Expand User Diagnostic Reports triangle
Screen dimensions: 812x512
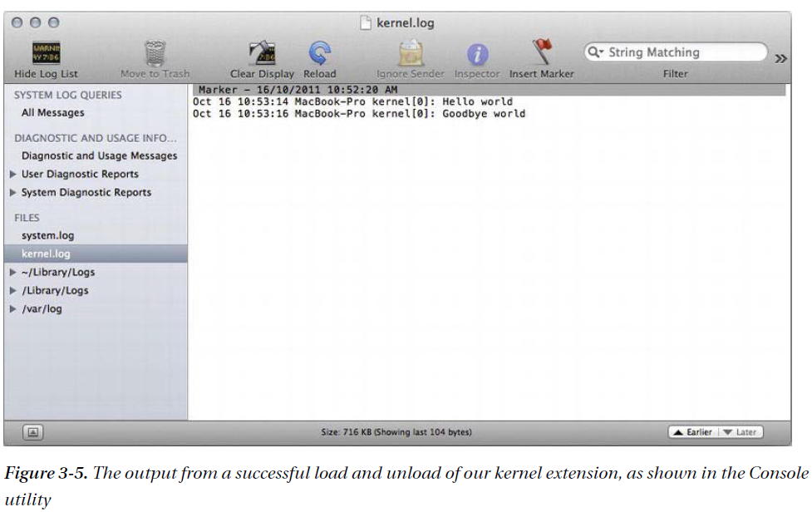[x=13, y=174]
